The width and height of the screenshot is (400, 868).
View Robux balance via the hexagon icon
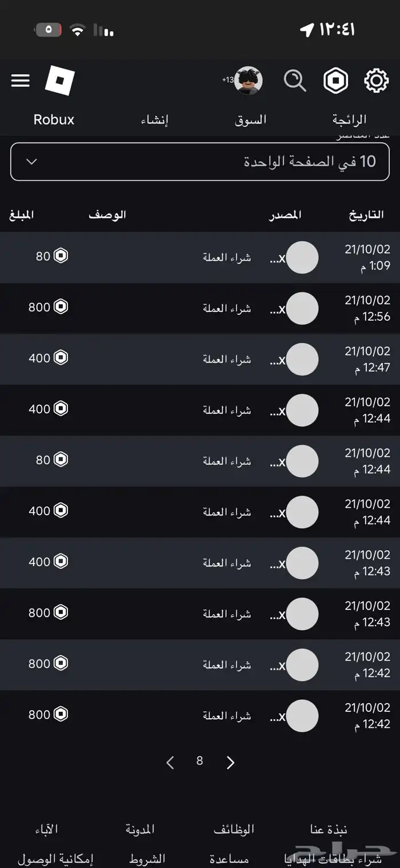(x=335, y=81)
